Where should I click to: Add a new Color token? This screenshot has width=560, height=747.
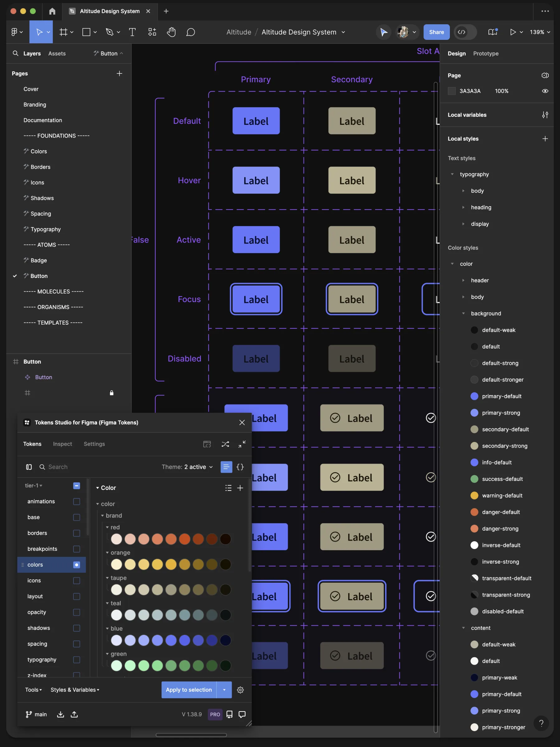click(240, 488)
